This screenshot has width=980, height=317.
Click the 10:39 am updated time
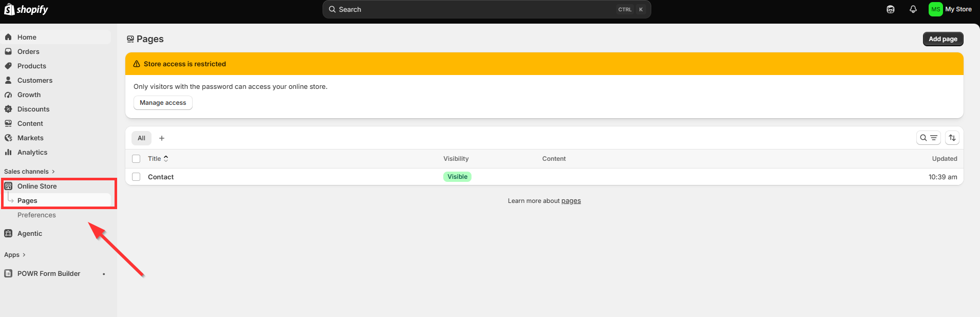943,177
